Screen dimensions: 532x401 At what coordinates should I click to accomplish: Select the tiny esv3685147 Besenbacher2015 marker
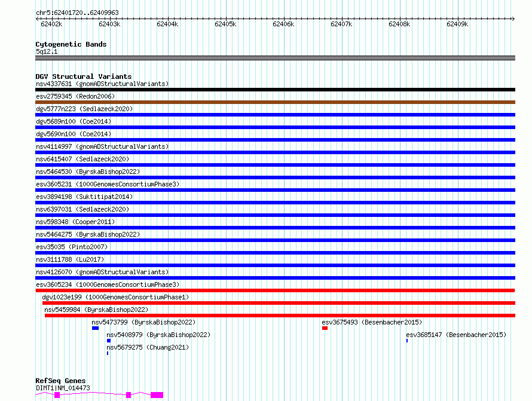(407, 341)
